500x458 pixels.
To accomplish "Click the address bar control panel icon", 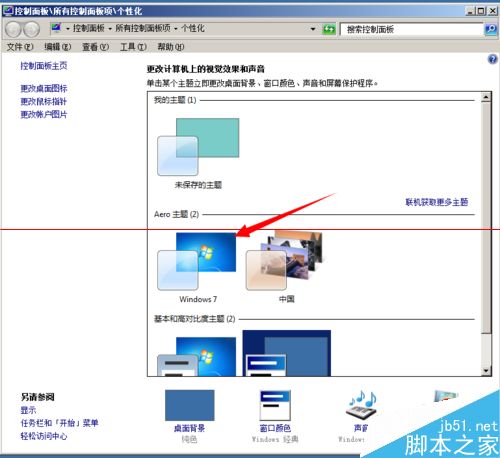I will click(56, 28).
